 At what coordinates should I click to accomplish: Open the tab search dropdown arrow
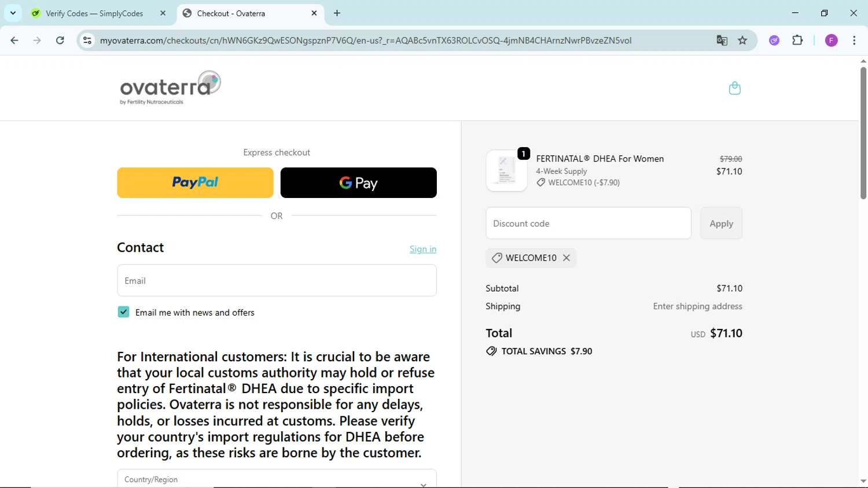tap(13, 13)
